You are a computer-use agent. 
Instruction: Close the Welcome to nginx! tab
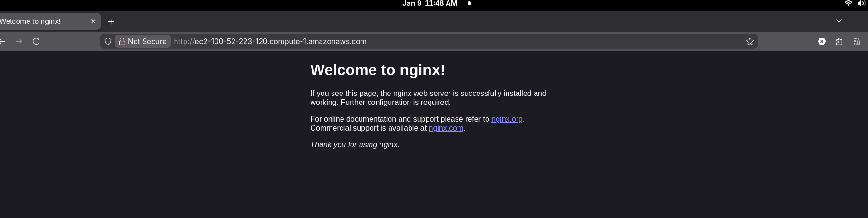pos(93,21)
